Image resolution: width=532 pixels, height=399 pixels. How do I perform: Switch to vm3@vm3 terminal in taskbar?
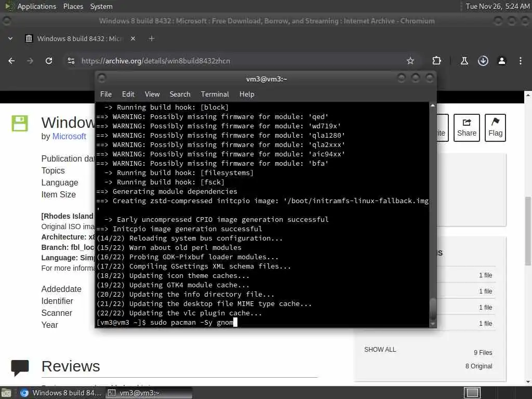[148, 393]
